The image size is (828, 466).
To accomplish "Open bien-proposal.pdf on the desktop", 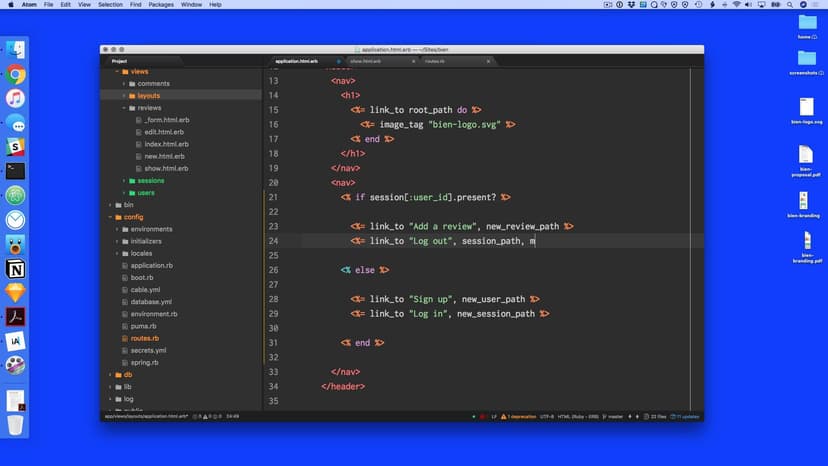I will click(x=806, y=159).
